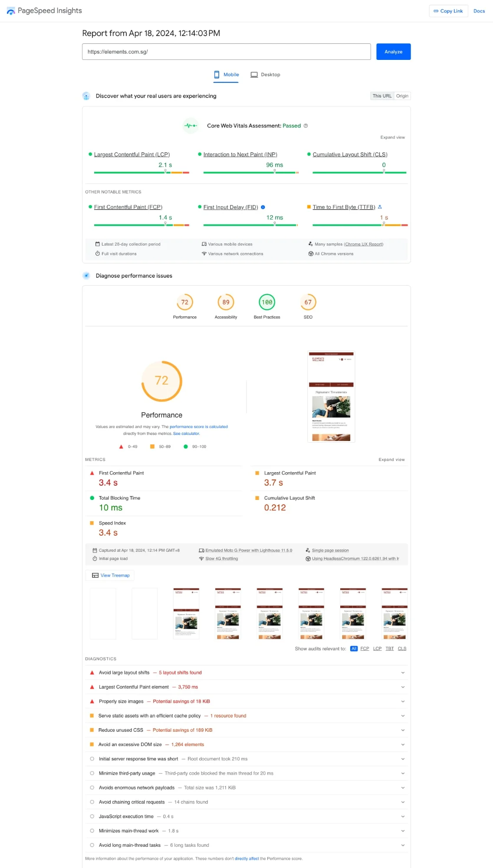Expand Properly size images audit

[x=246, y=701]
